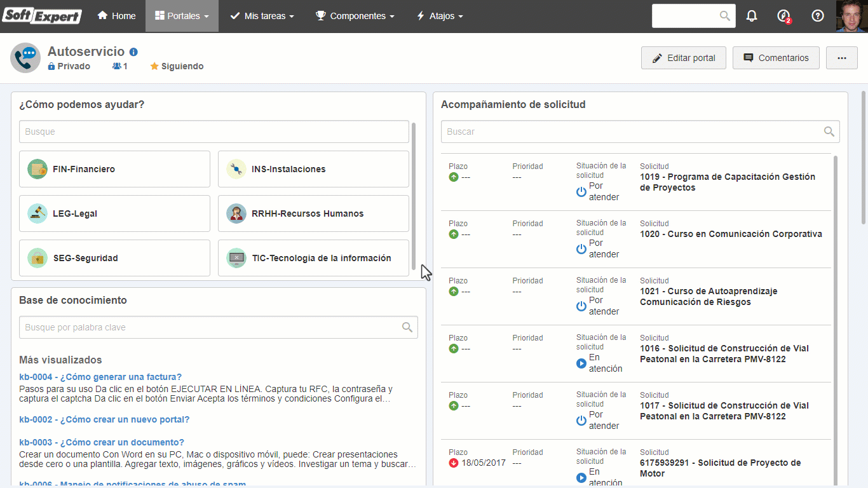Viewport: 868px width, 488px height.
Task: Click the green deadline arrow on request 1017
Action: (x=454, y=405)
